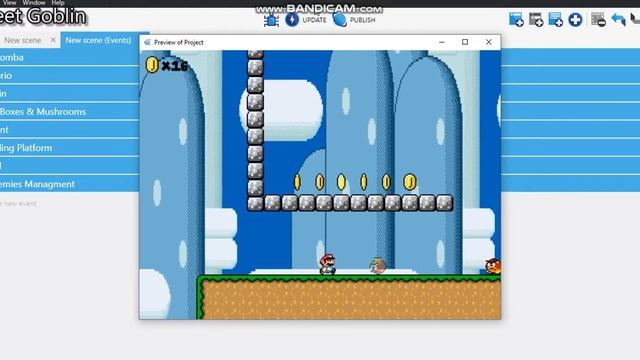
Task: Select the event group ending in 'rio'
Action: pos(69,76)
